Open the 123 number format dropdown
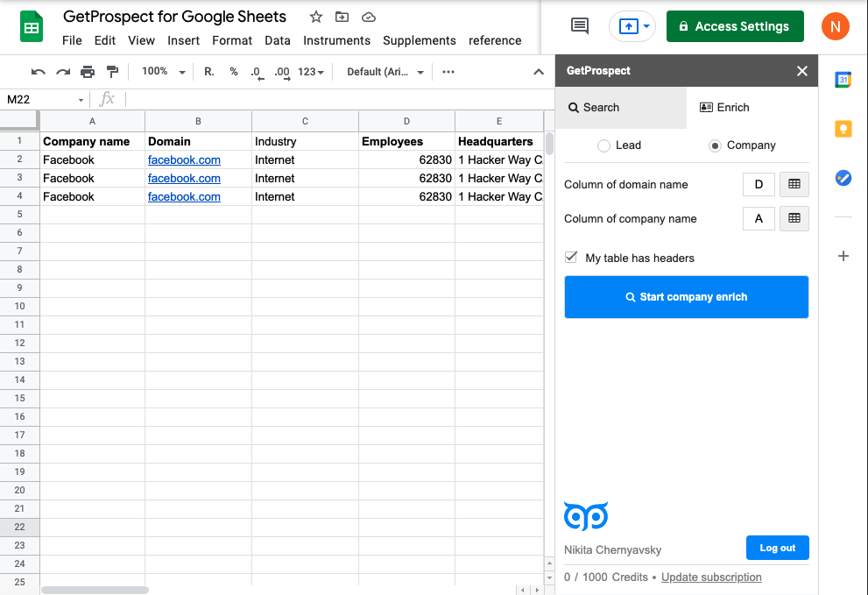 (x=311, y=72)
